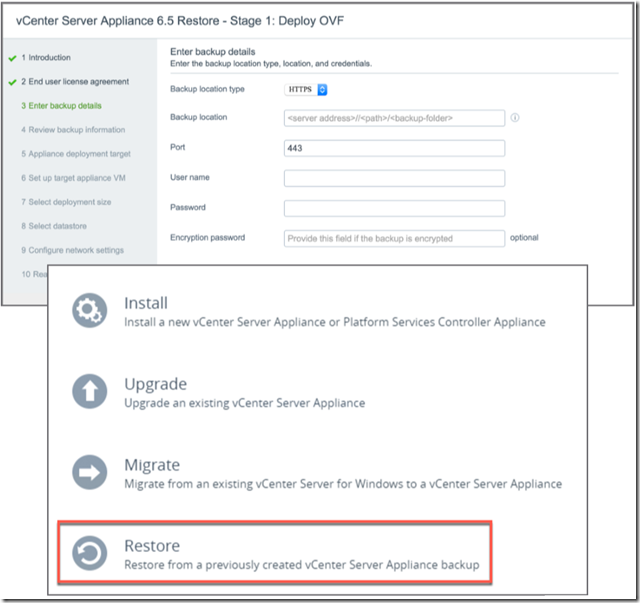Click the Install heading
Screen dimensions: 640x603
(x=146, y=303)
